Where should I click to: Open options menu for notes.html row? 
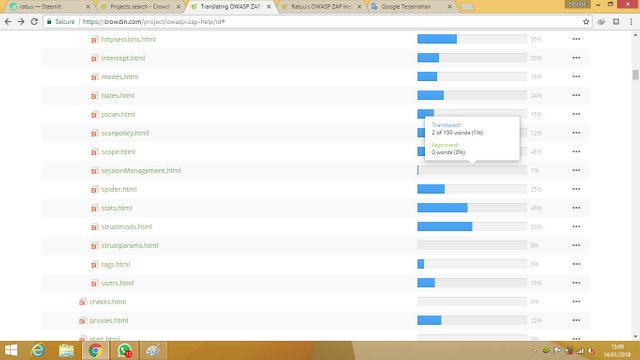(x=576, y=96)
